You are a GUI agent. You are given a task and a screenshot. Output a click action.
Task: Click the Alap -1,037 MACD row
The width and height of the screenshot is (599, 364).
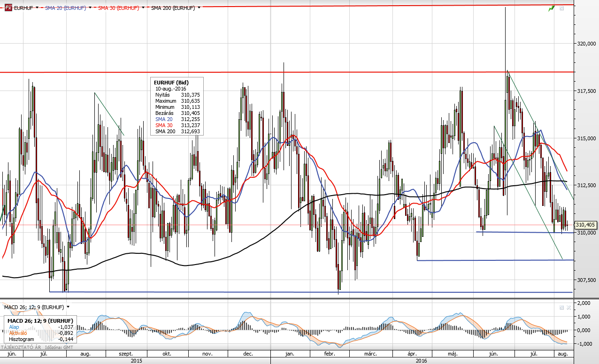click(x=40, y=326)
